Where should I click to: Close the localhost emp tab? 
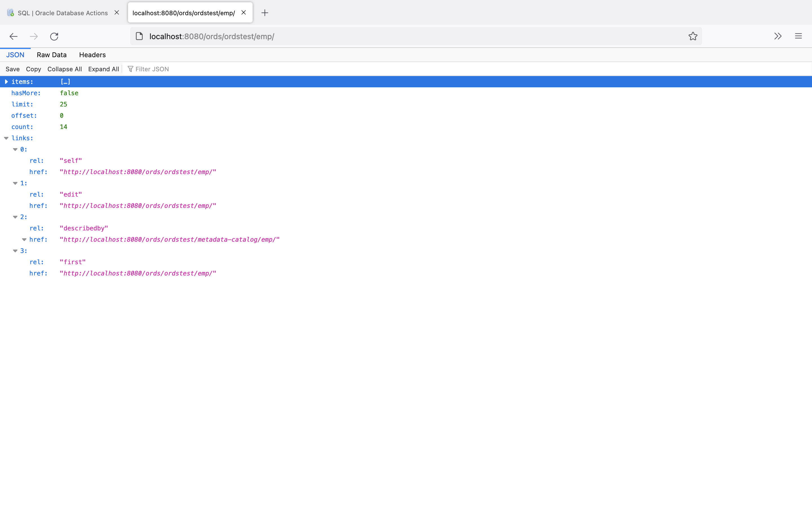[x=243, y=12]
